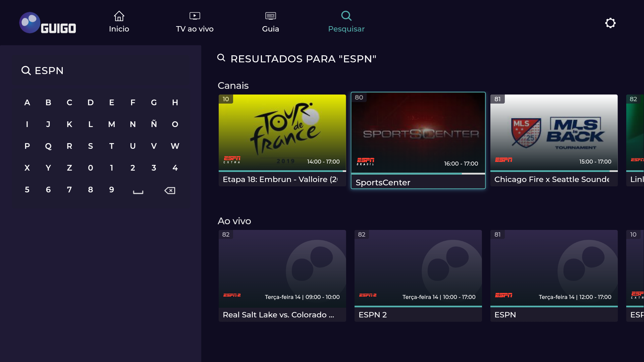This screenshot has width=644, height=362.
Task: Type letter Ñ on the keyboard
Action: click(154, 124)
